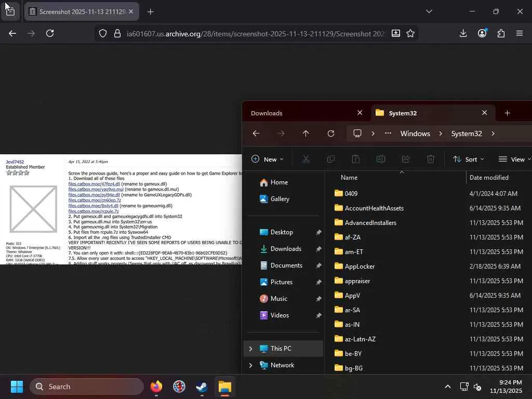This screenshot has width=532, height=399.
Task: Open the muted volume tray icon
Action: coord(477,387)
